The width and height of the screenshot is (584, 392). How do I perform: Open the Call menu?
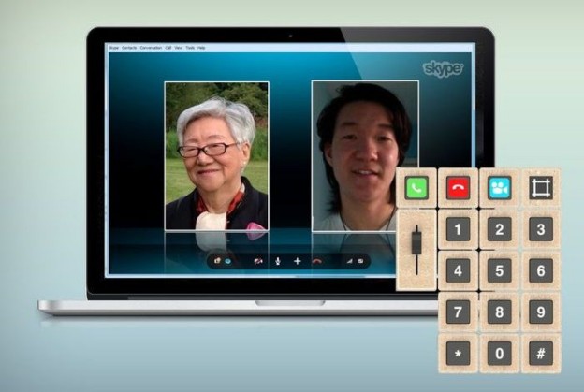pos(168,47)
